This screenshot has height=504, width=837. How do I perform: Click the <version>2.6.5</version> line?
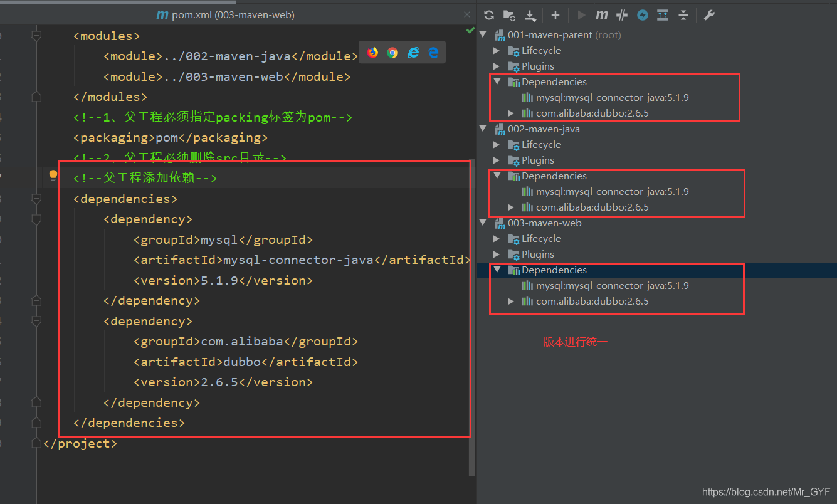(223, 382)
